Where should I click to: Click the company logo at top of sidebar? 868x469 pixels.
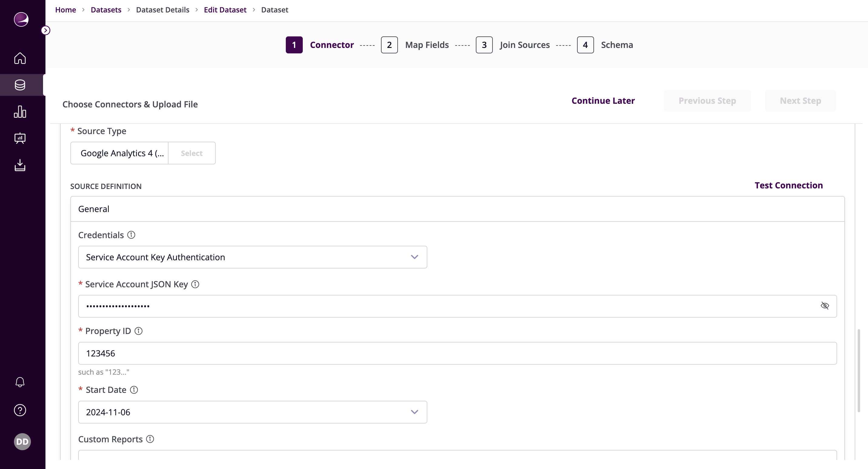pyautogui.click(x=21, y=19)
